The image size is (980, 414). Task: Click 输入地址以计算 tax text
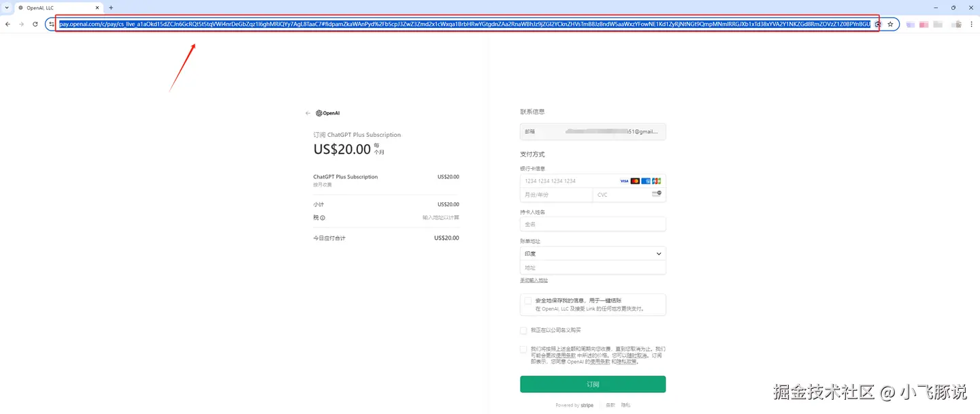(441, 218)
